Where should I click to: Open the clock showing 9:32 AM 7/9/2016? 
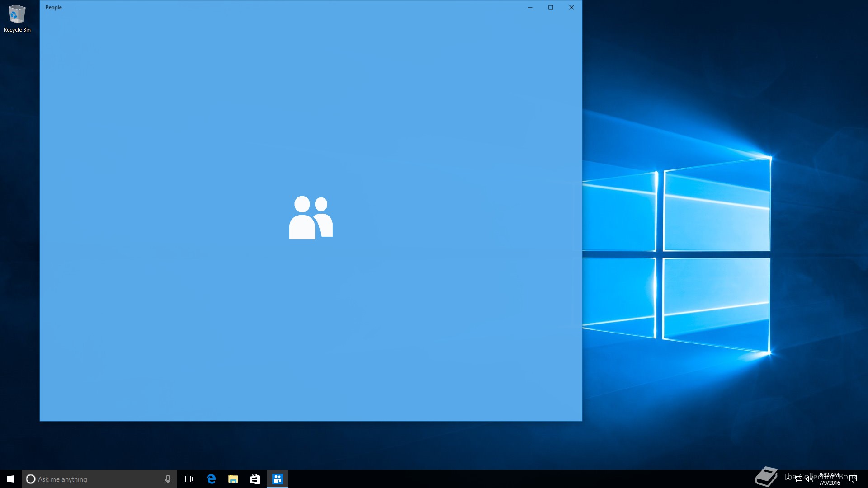click(830, 479)
